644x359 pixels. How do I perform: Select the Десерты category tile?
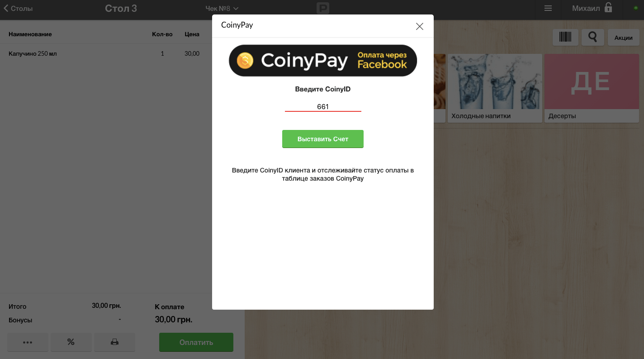pos(591,88)
